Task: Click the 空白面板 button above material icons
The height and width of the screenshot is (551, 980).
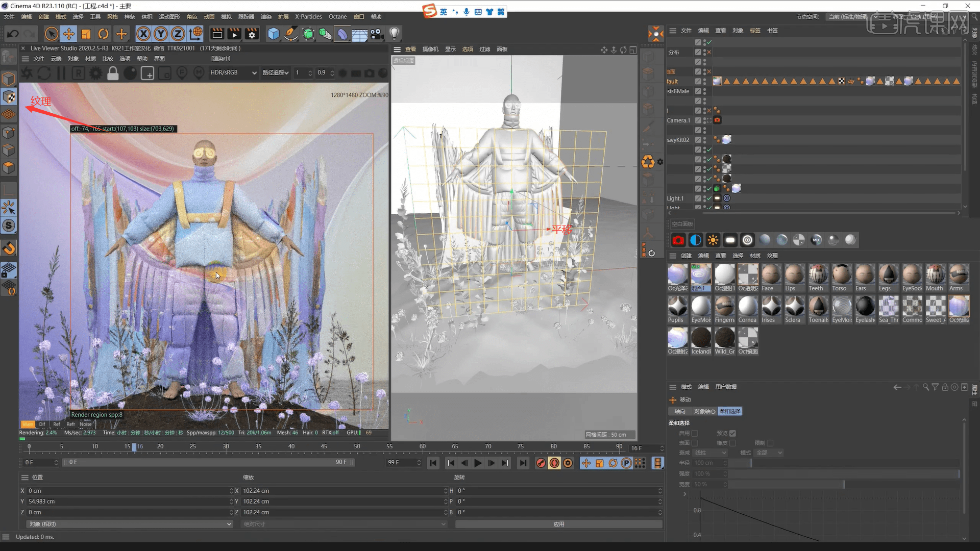Action: coord(681,223)
